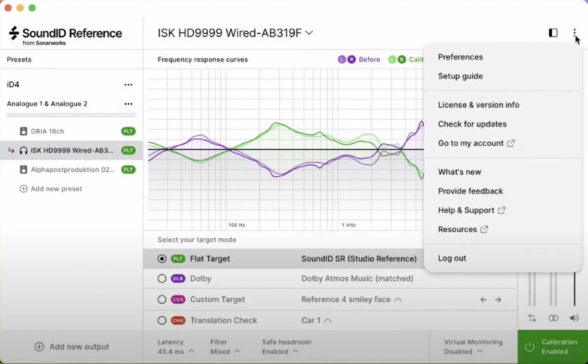Click the three-dot main menu icon
Image resolution: width=588 pixels, height=364 pixels.
point(574,33)
